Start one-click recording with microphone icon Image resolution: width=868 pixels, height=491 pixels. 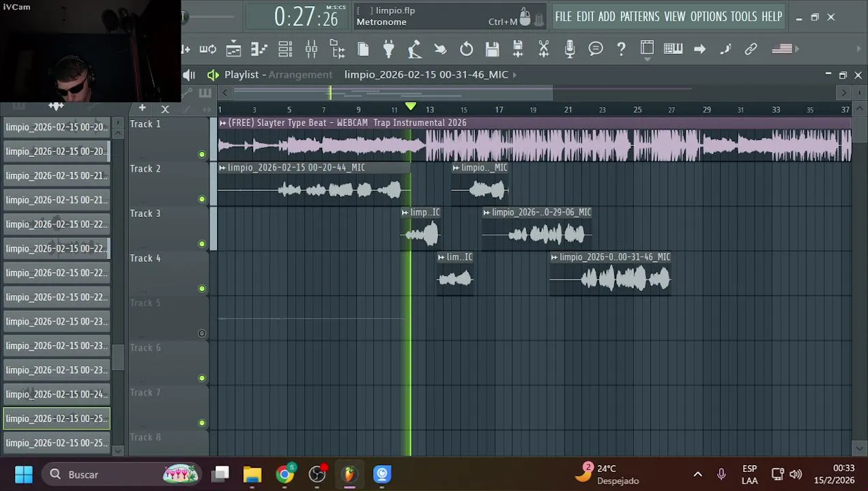pos(570,49)
